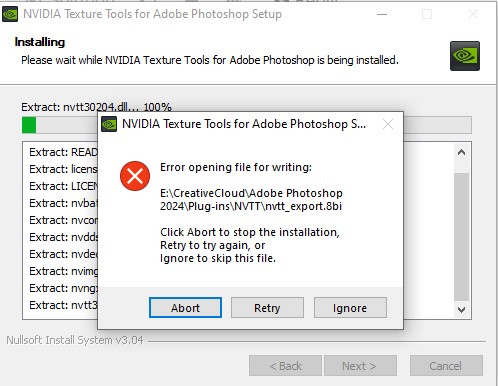Minimize the setup window
The height and width of the screenshot is (386, 498).
tap(382, 14)
